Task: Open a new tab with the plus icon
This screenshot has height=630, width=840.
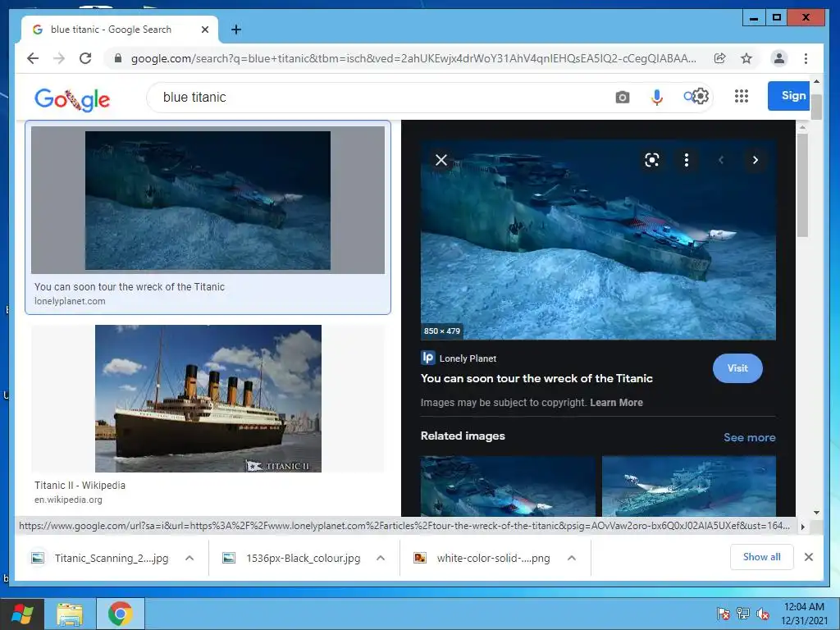Action: [236, 30]
